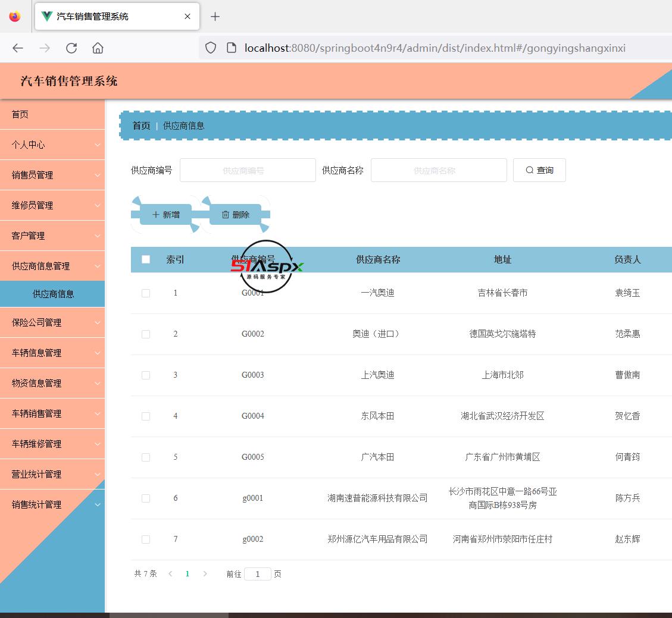Image resolution: width=672 pixels, height=618 pixels.
Task: Click 首页 in the breadcrumb
Action: click(142, 126)
